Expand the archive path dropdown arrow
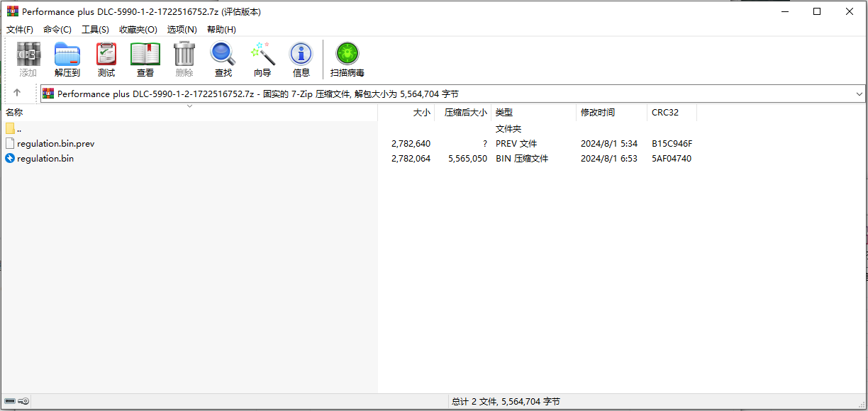 click(x=859, y=94)
